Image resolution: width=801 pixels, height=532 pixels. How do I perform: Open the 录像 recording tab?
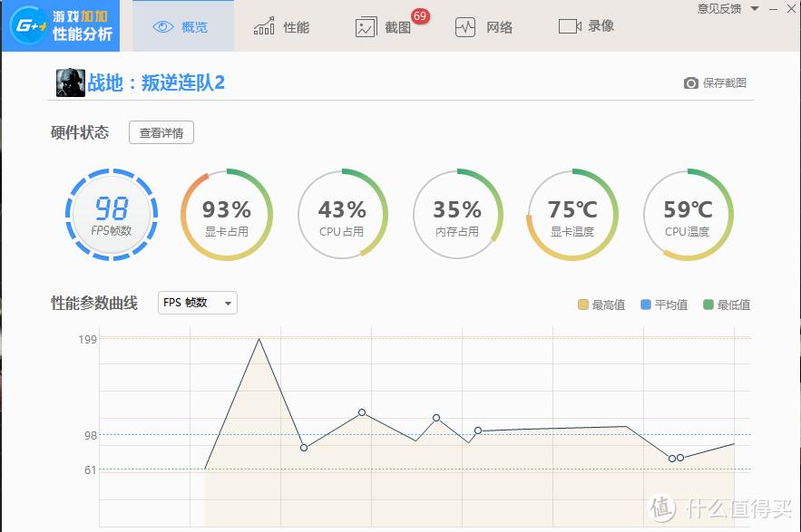tap(586, 26)
